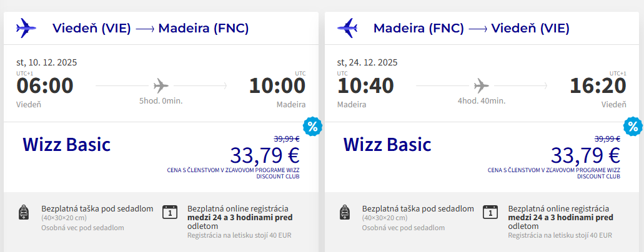
Task: Click the airplane logo on the Madeira–Viedeň card
Action: 347,28
